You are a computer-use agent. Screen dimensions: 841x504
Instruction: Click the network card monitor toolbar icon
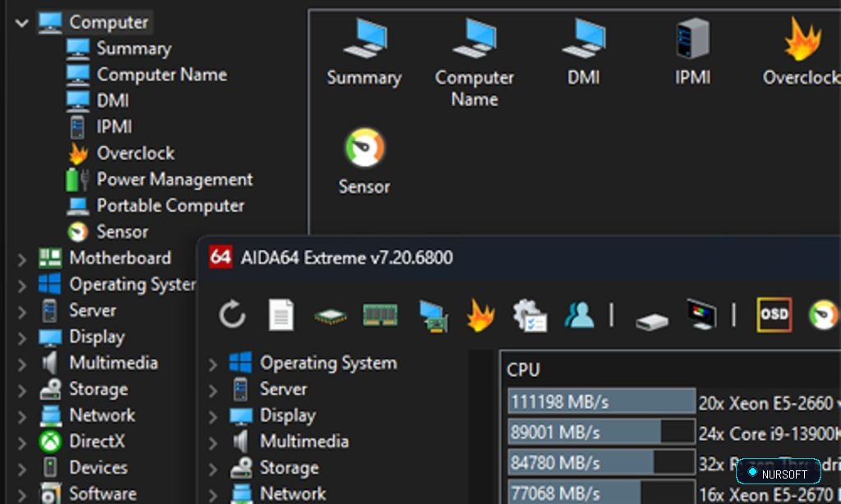[x=434, y=316]
